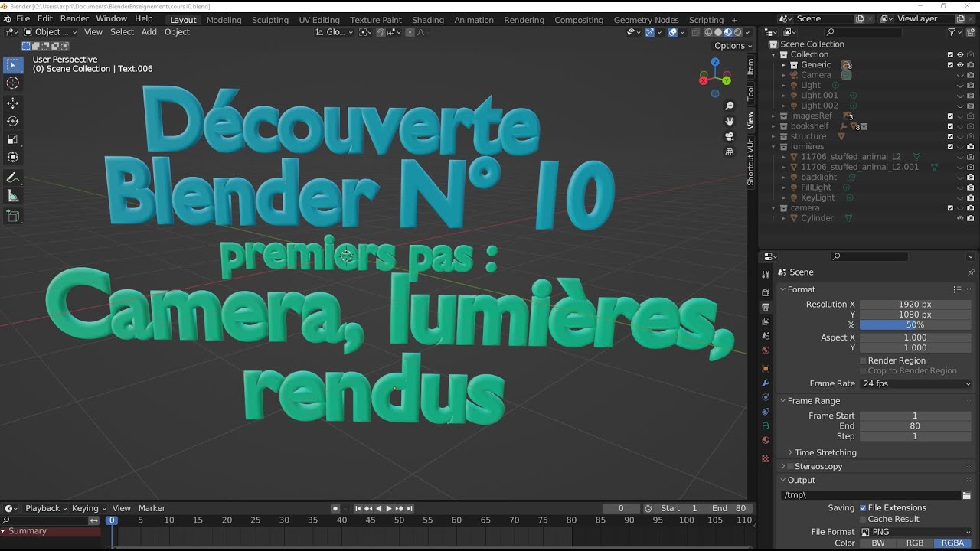980x551 pixels.
Task: Enable the Cache Result checkbox
Action: [x=863, y=519]
